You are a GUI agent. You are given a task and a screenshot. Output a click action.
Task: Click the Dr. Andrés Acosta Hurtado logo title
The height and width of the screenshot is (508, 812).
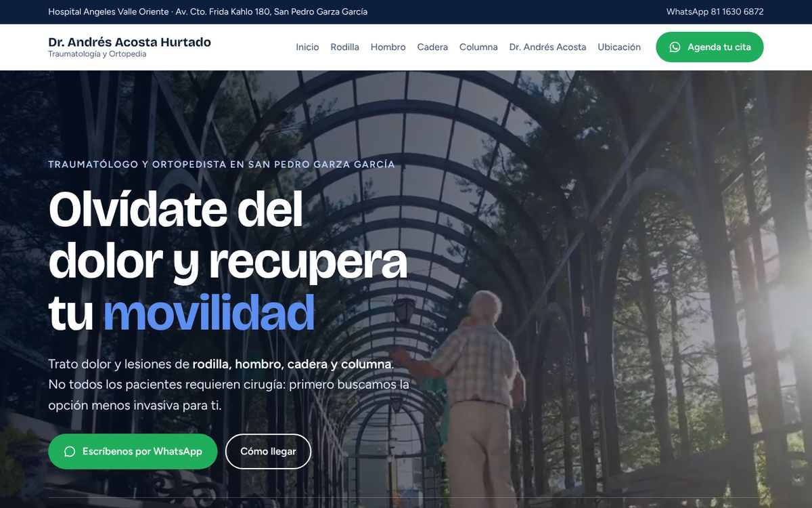(129, 42)
